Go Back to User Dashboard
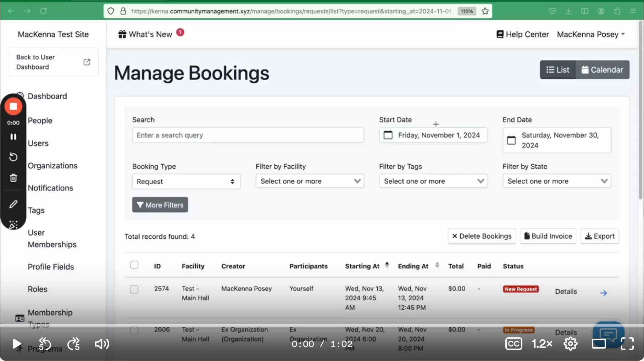This screenshot has width=644, height=361. 53,62
